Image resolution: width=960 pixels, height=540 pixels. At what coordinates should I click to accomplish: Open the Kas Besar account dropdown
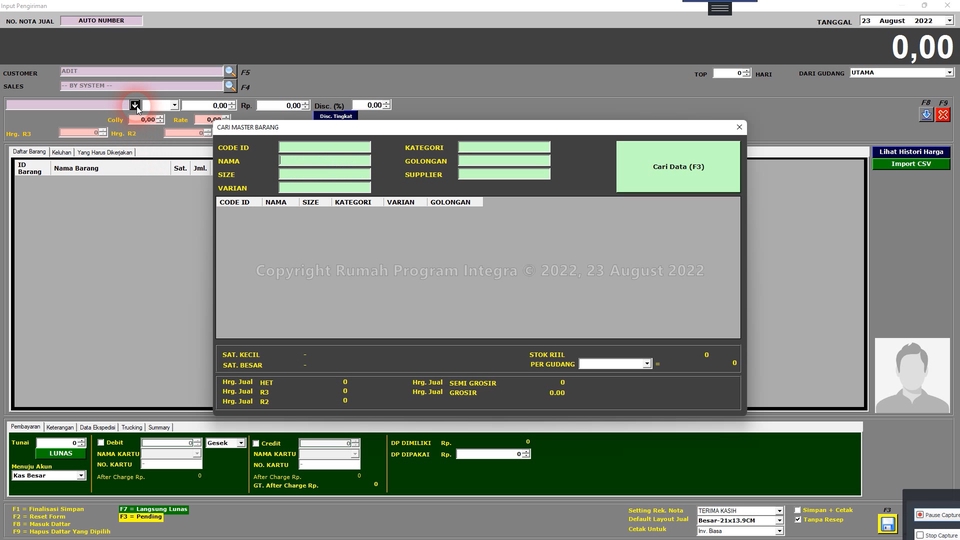click(x=80, y=476)
